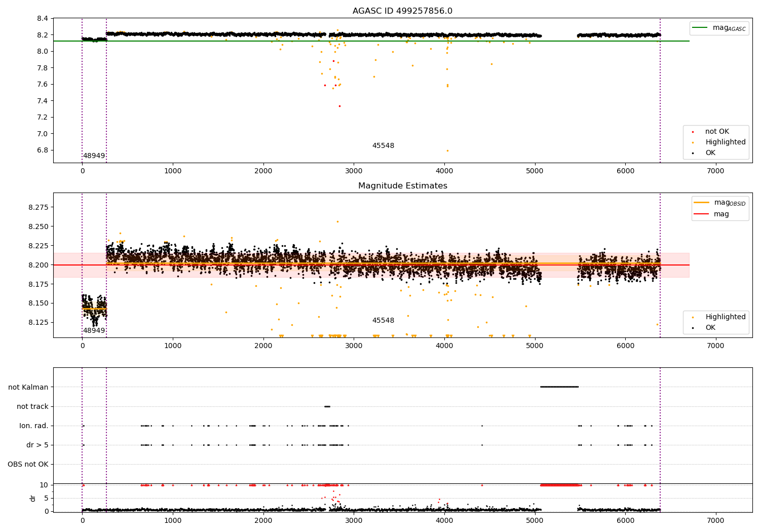Click the 8.200 y-axis tick label
The image size is (760, 532).
click(39, 265)
